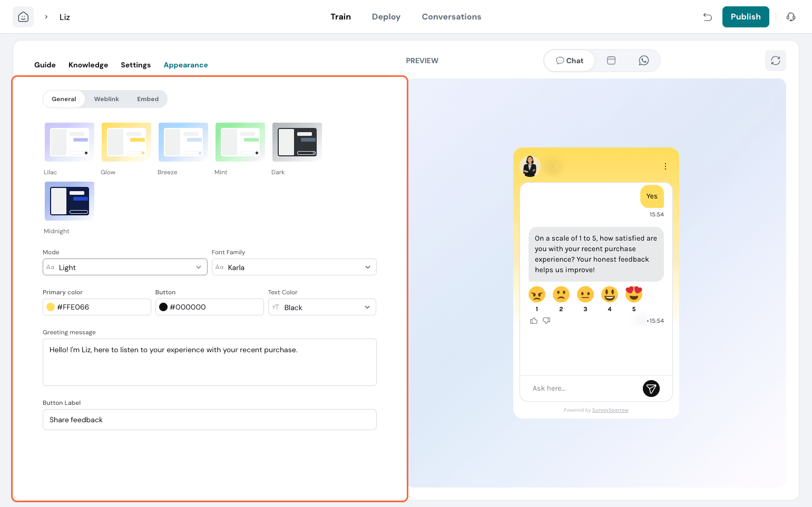Select the Embed segment option

point(148,99)
